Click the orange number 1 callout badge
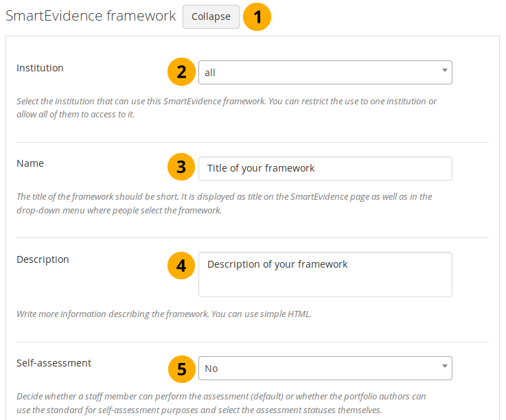 click(258, 17)
